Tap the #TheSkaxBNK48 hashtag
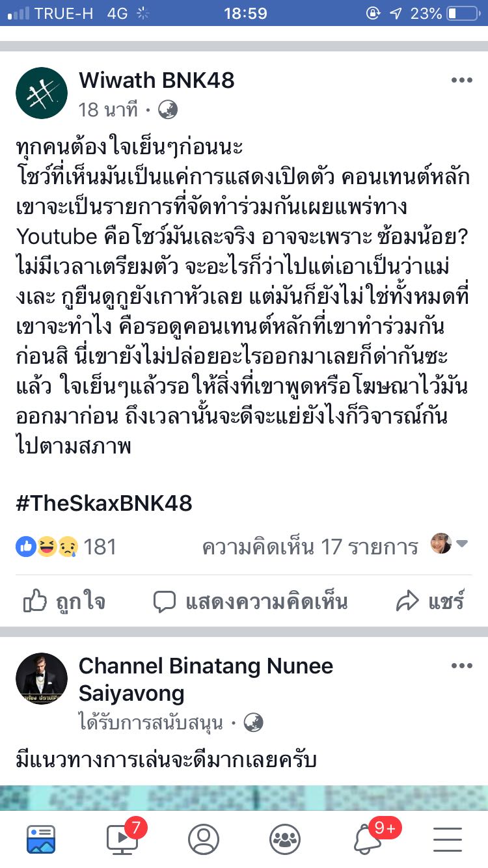 tap(104, 503)
